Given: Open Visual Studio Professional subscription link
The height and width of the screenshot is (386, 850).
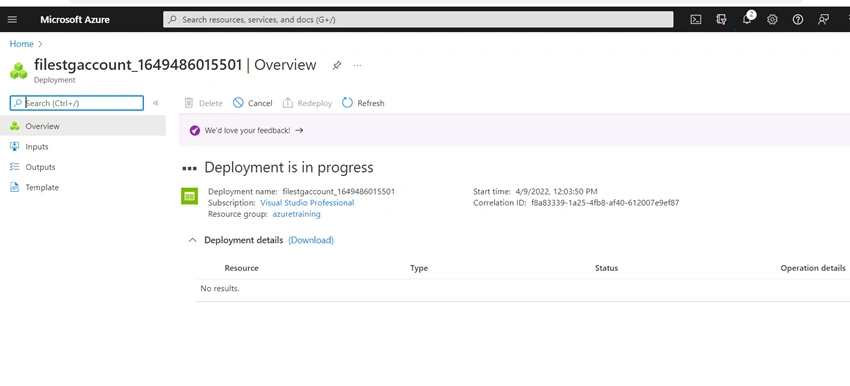Looking at the screenshot, I should pos(307,203).
